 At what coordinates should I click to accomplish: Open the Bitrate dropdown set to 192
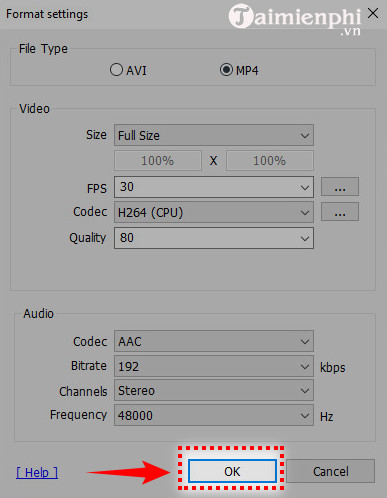coord(214,366)
